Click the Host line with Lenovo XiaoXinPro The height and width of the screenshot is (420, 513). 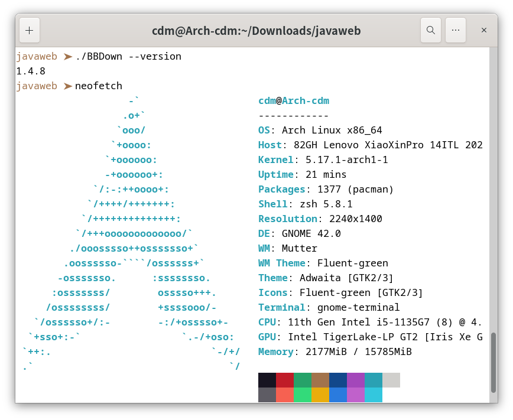coord(371,145)
